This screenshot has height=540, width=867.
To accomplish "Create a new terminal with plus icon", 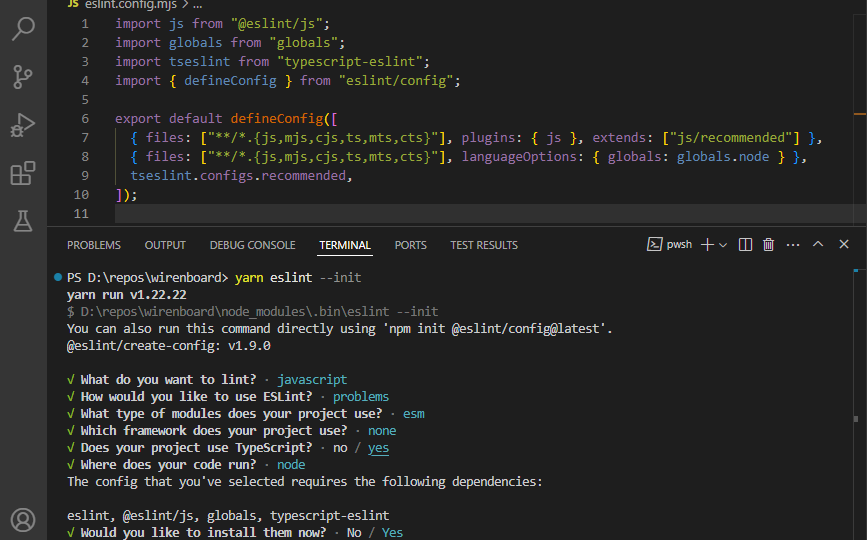I will tap(707, 244).
